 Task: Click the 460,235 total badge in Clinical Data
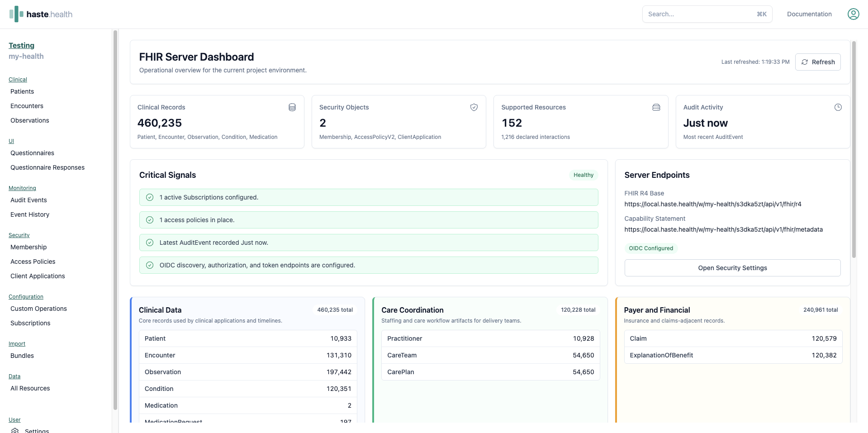(335, 310)
